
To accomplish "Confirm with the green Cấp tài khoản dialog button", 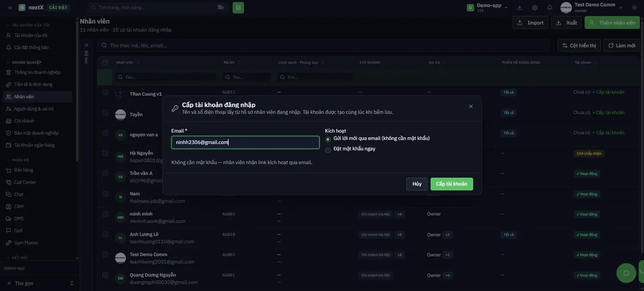I will click(452, 184).
